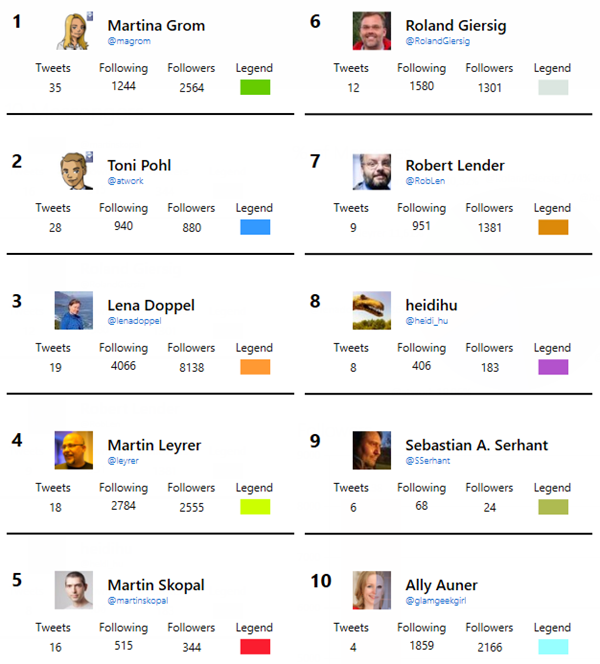Select heidihu's dinosaur avatar

pos(372,310)
